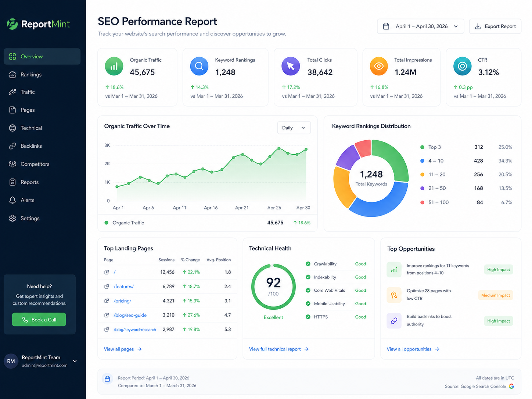Click High Impact badge for build backlinks
Screen dimensions: 532x399
pyautogui.click(x=498, y=321)
